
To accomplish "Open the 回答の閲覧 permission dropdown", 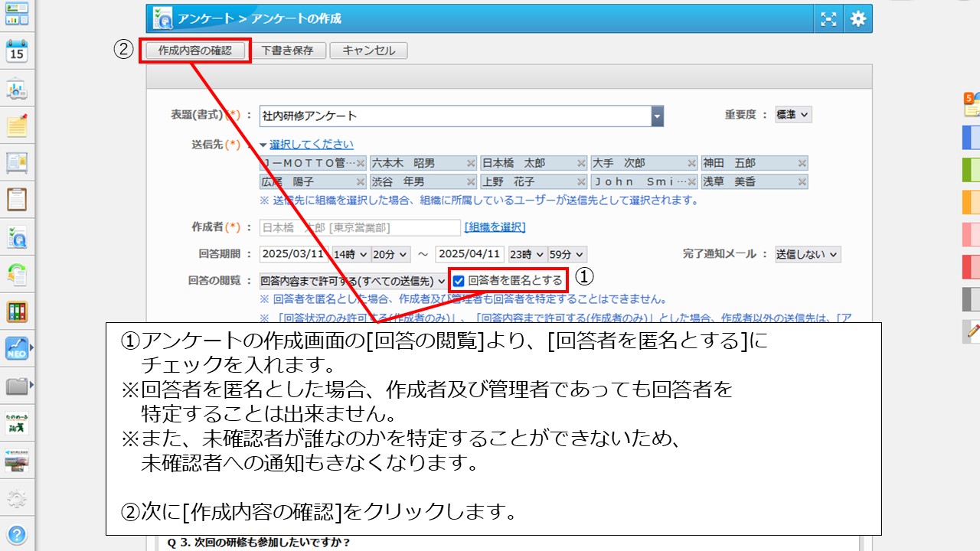I will (353, 281).
